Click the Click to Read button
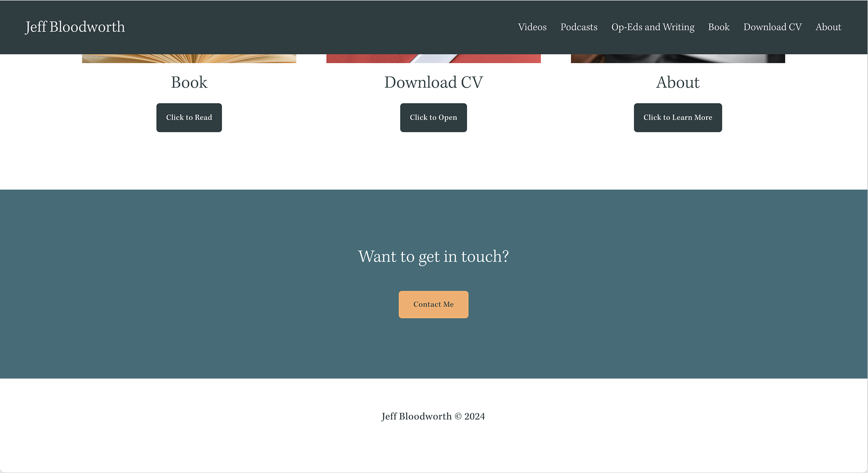This screenshot has height=473, width=868. (189, 118)
